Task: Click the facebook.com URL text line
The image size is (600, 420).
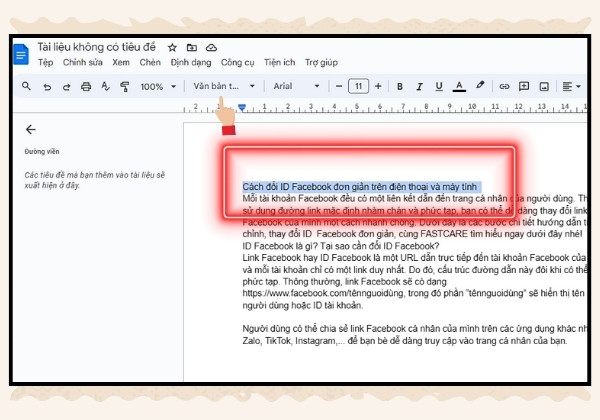Action: [413, 293]
